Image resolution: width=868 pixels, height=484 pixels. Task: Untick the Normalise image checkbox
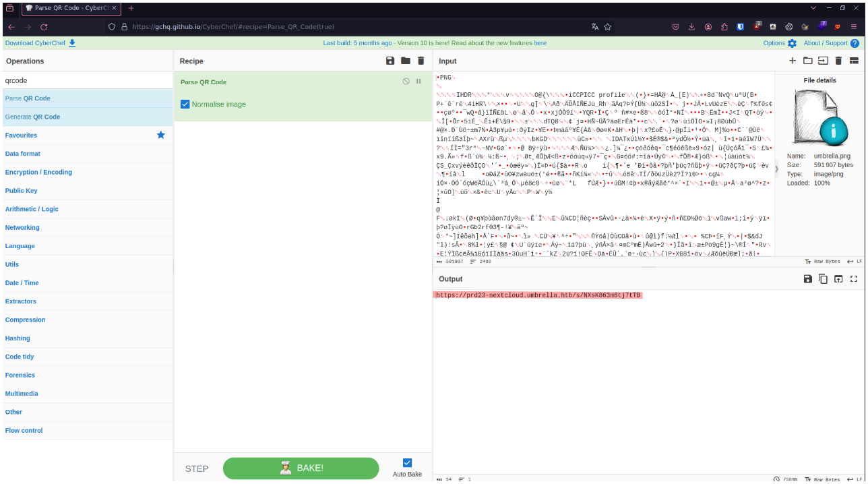[x=185, y=104]
